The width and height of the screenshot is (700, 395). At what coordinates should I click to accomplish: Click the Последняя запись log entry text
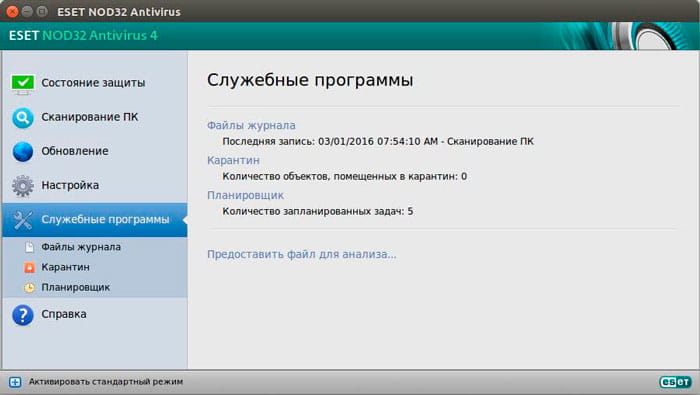coord(378,141)
